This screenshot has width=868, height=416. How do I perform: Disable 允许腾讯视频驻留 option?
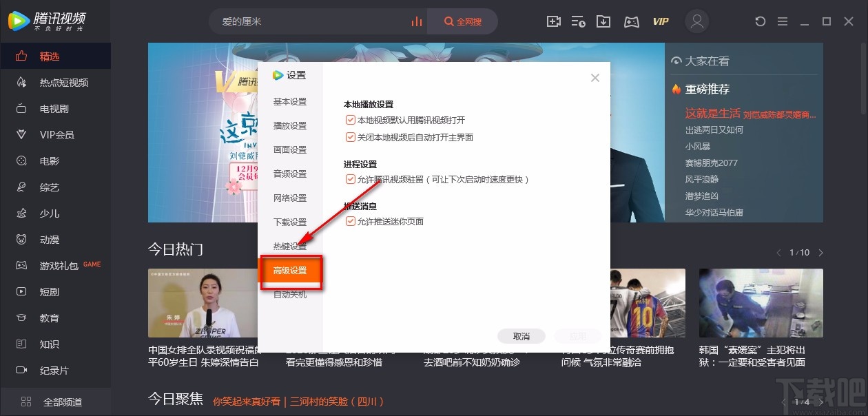(x=351, y=179)
